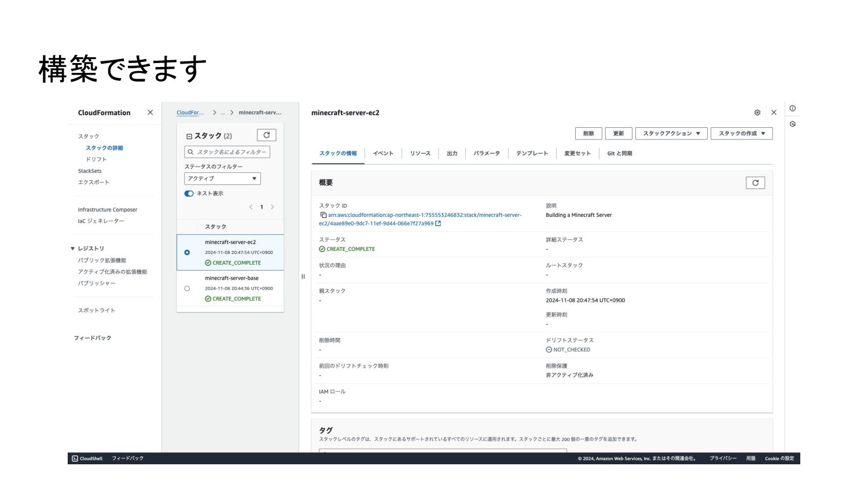
Task: Click the split panel resize handle
Action: click(303, 276)
